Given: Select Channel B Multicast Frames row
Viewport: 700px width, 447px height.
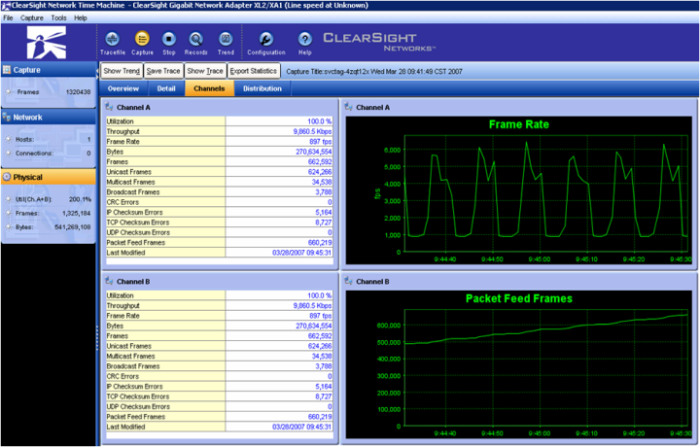Looking at the screenshot, I should point(219,356).
